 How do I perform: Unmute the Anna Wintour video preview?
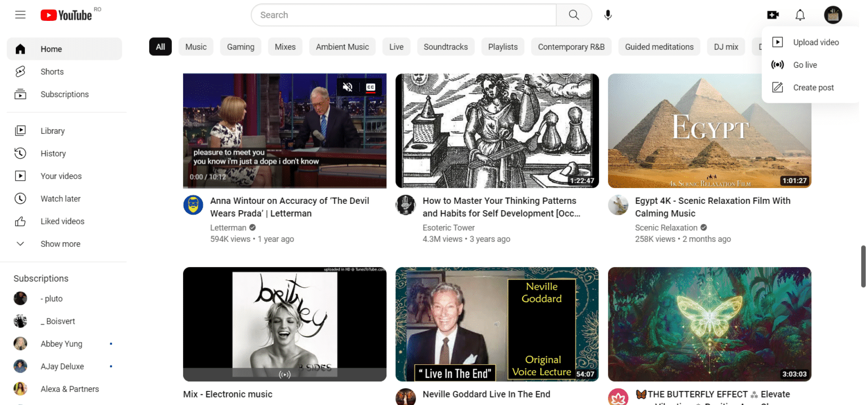point(348,88)
